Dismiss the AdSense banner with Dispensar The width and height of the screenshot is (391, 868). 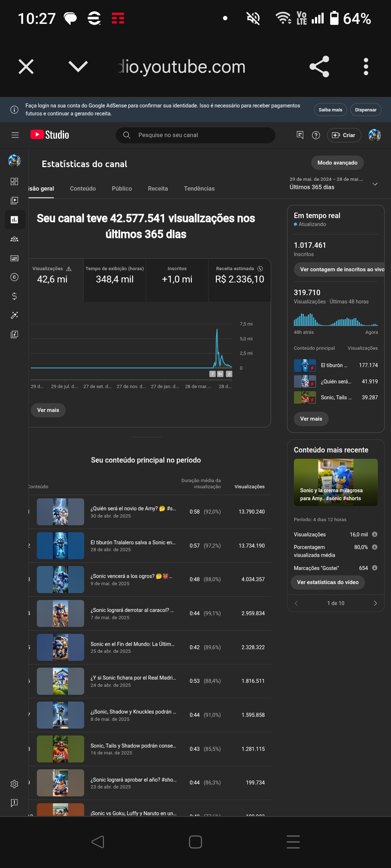click(x=366, y=110)
